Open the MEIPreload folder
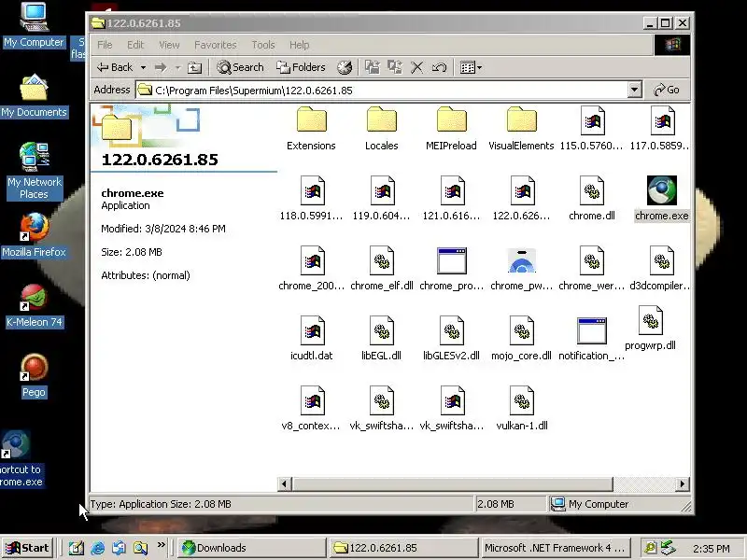Viewport: 747px width, 560px height. click(451, 128)
